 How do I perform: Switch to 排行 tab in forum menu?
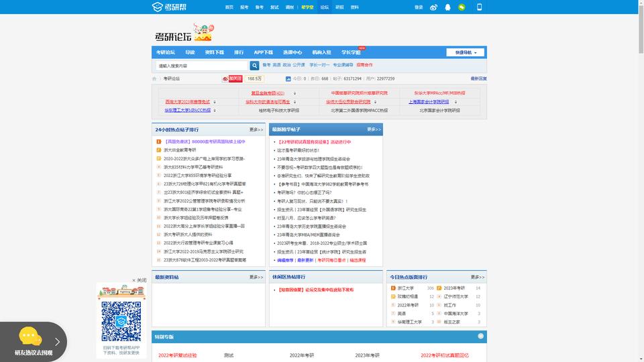239,52
